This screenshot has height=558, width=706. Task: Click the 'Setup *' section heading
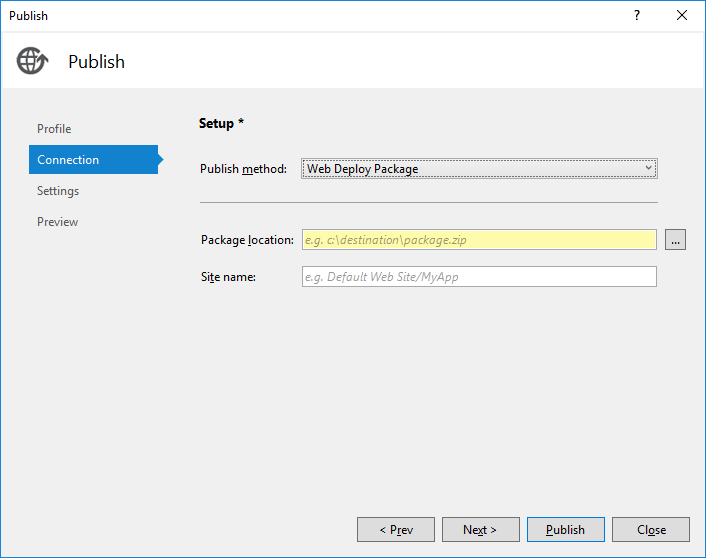pyautogui.click(x=222, y=123)
